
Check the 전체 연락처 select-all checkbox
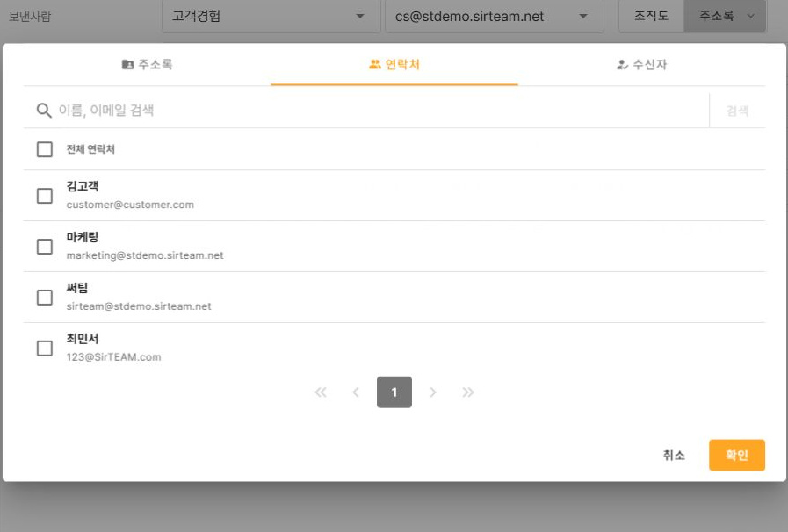(x=45, y=149)
